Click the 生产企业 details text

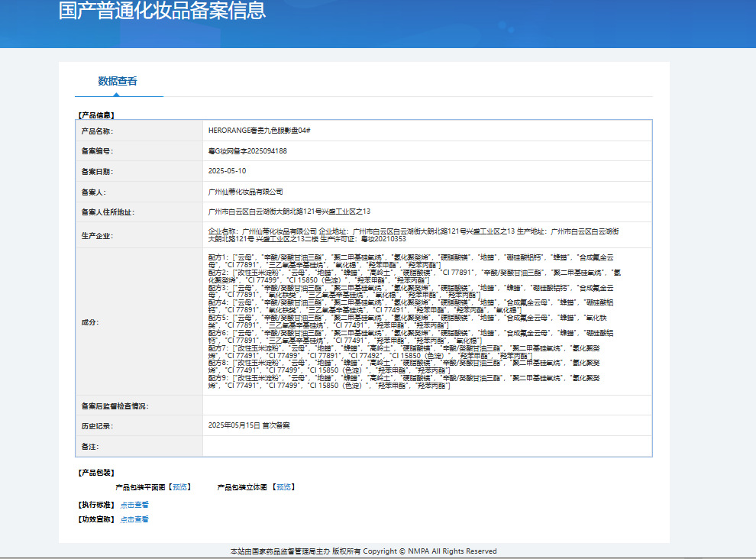[414, 235]
